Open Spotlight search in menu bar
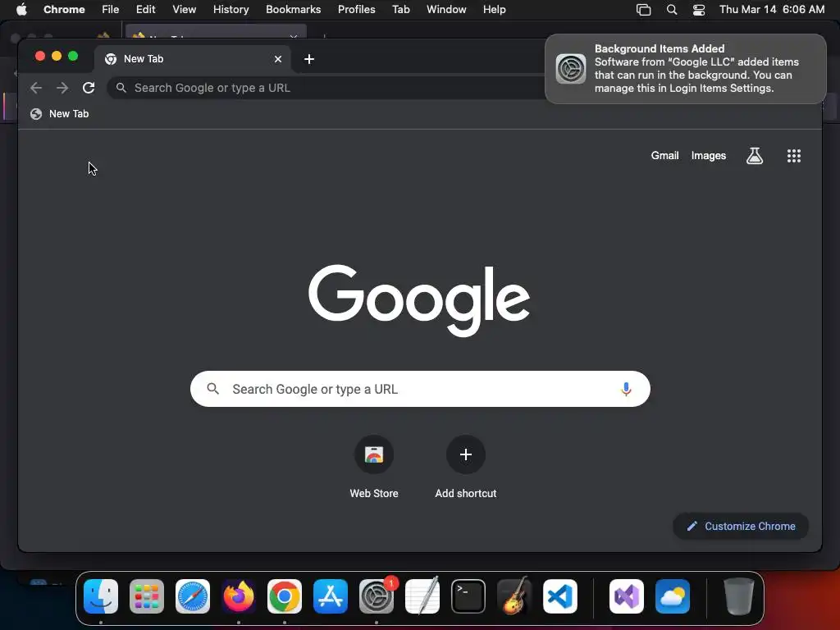The image size is (840, 630). click(672, 10)
